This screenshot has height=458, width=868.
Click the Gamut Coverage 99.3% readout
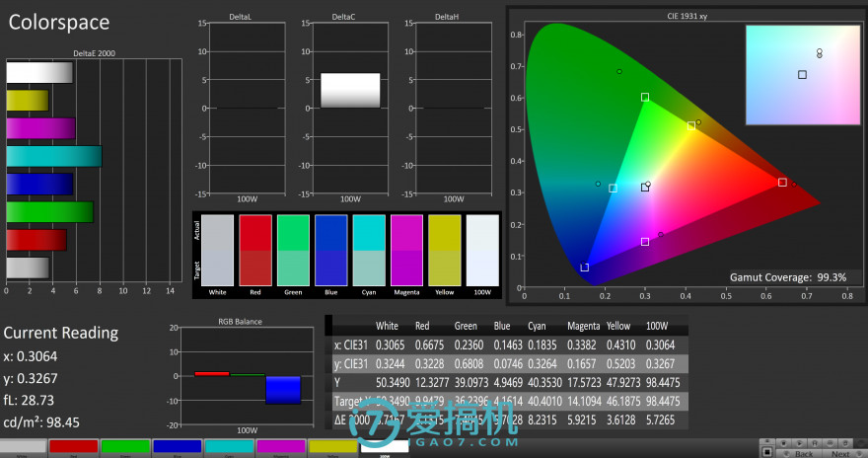[x=787, y=277]
